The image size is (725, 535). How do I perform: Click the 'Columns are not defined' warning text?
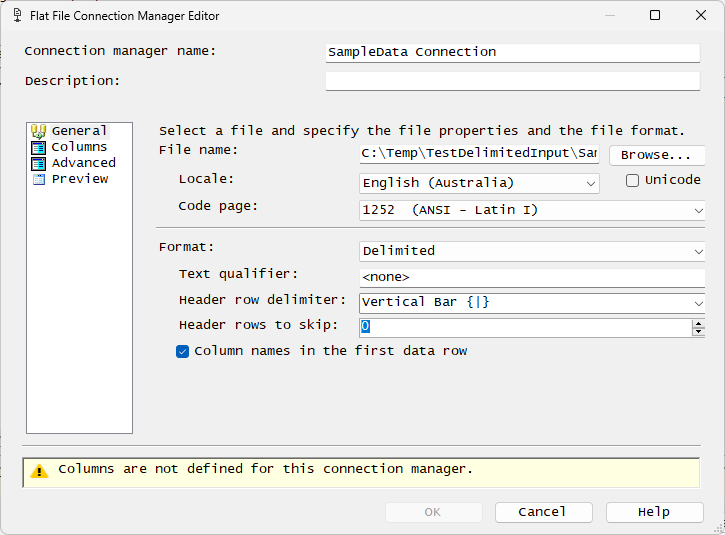tap(265, 469)
